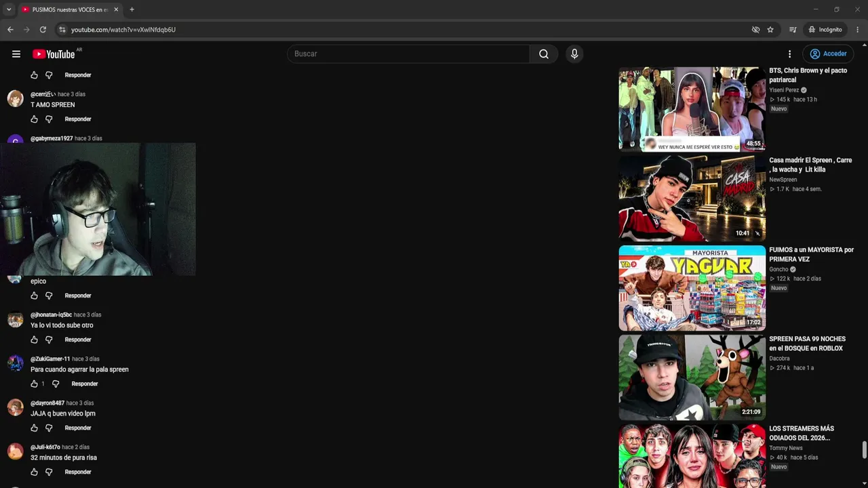
Task: Click @Juli-k6t7o profile avatar
Action: pyautogui.click(x=15, y=451)
